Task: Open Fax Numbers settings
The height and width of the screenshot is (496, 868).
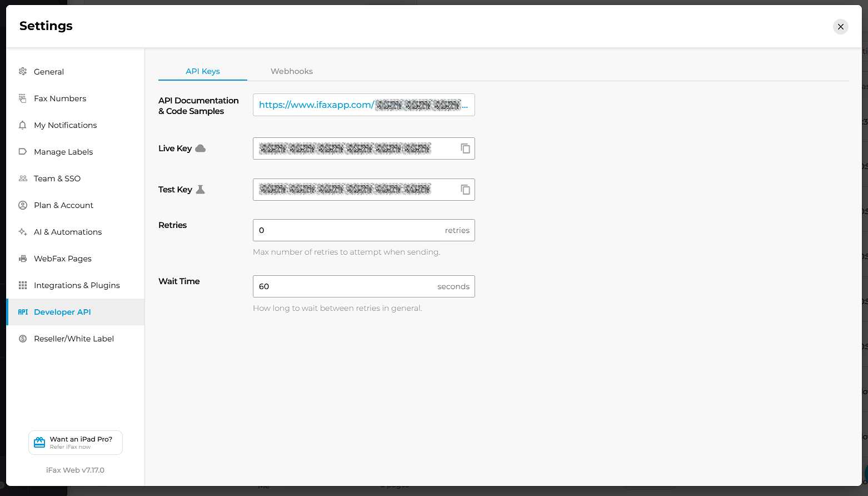Action: pyautogui.click(x=75, y=98)
